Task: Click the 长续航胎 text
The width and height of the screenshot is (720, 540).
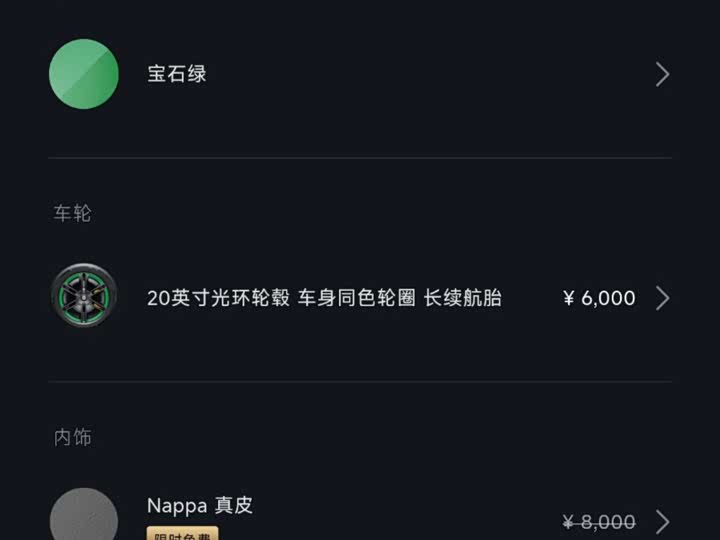Action: tap(463, 298)
